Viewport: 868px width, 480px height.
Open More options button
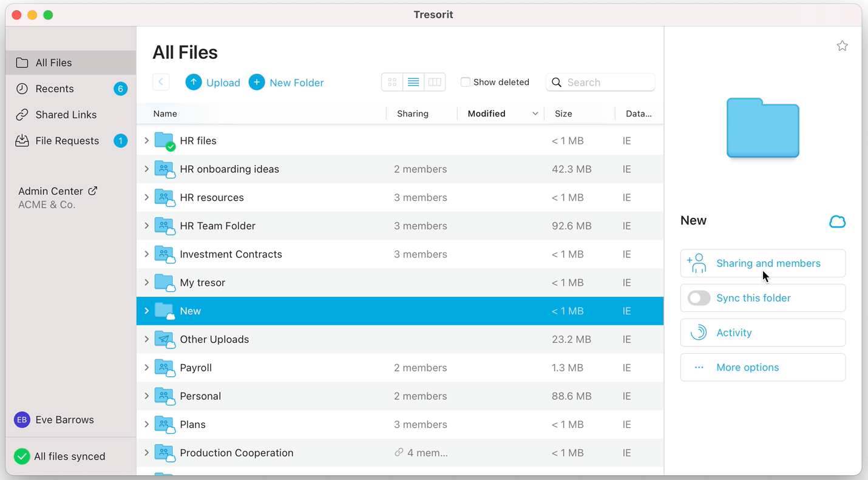click(x=763, y=367)
